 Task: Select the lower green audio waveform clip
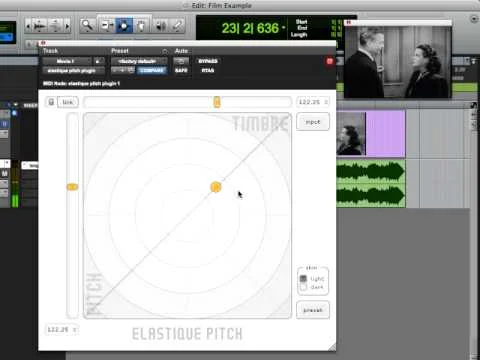pyautogui.click(x=371, y=195)
